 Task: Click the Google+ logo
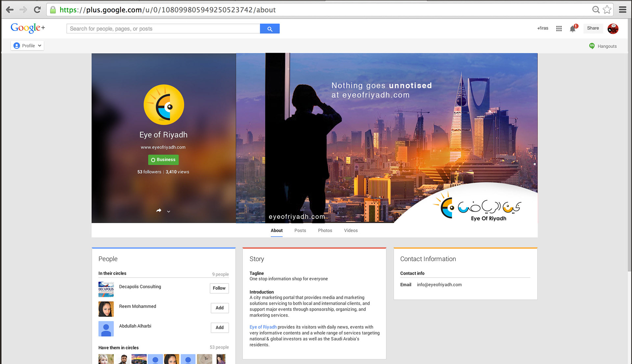pyautogui.click(x=28, y=28)
